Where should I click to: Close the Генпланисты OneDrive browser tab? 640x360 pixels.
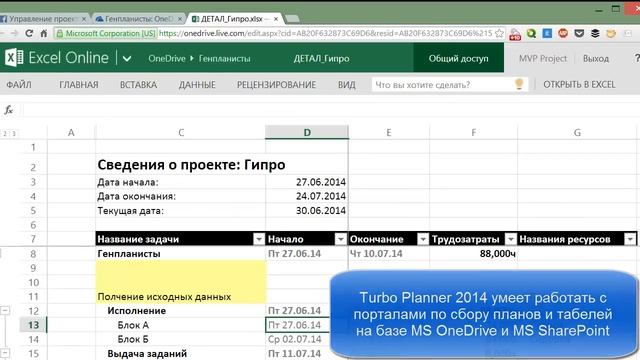[x=180, y=19]
